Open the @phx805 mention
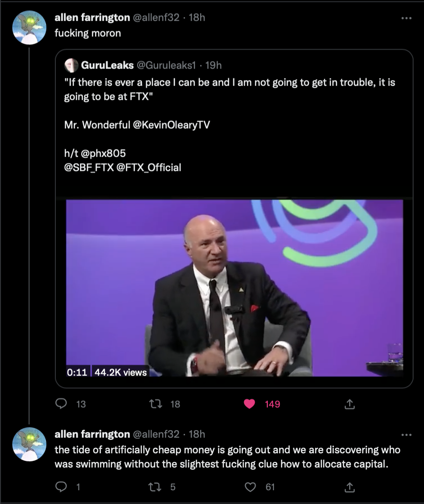 [x=103, y=153]
